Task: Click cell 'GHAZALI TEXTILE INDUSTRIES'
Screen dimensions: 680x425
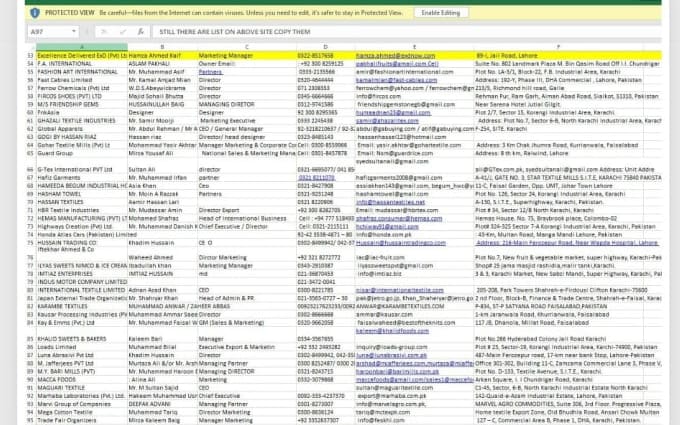Action: [x=76, y=121]
